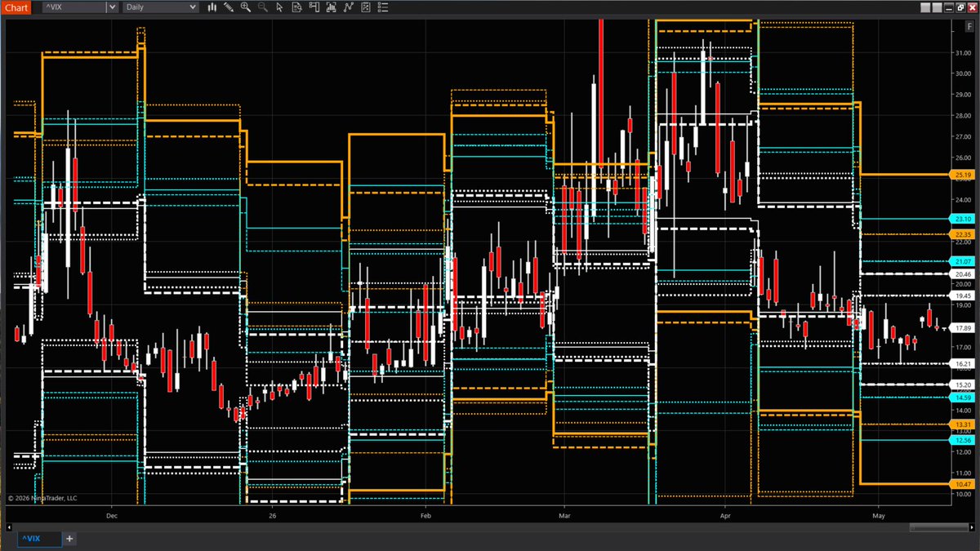
Task: Open the data series icon
Action: (331, 7)
